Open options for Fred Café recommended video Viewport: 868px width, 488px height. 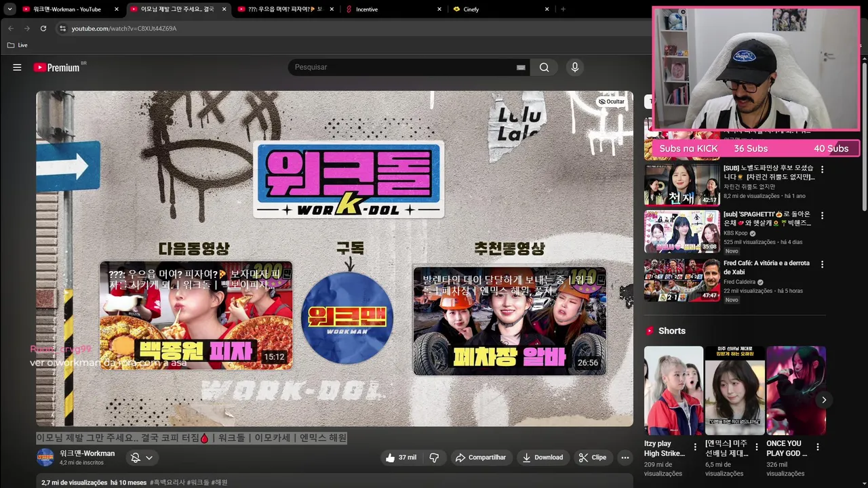coord(822,264)
